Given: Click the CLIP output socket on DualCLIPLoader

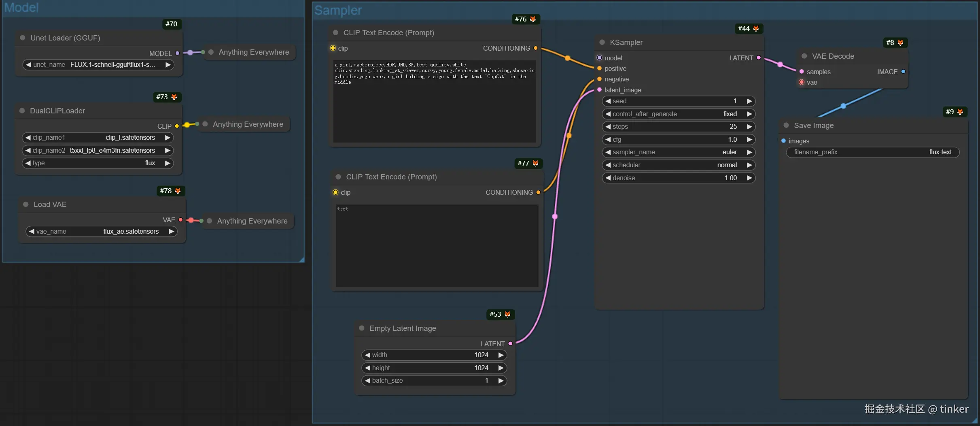Looking at the screenshot, I should tap(177, 126).
